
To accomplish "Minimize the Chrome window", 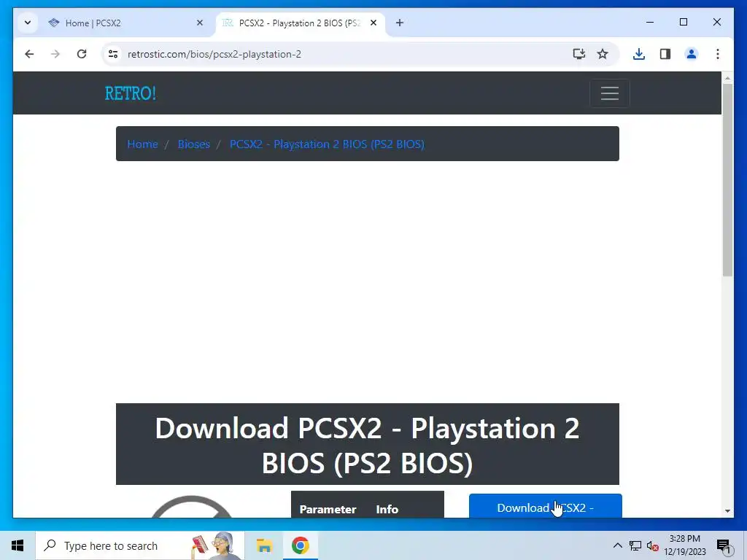I will pyautogui.click(x=650, y=22).
